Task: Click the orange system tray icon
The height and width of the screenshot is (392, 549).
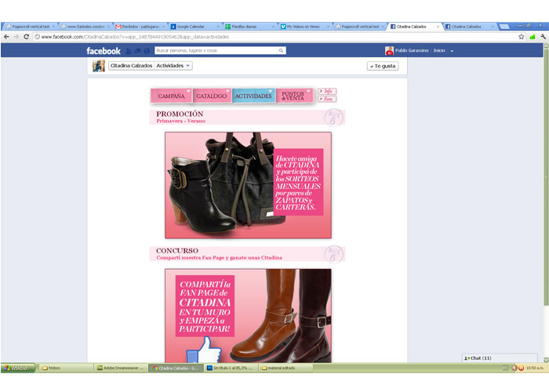Action: pyautogui.click(x=521, y=368)
